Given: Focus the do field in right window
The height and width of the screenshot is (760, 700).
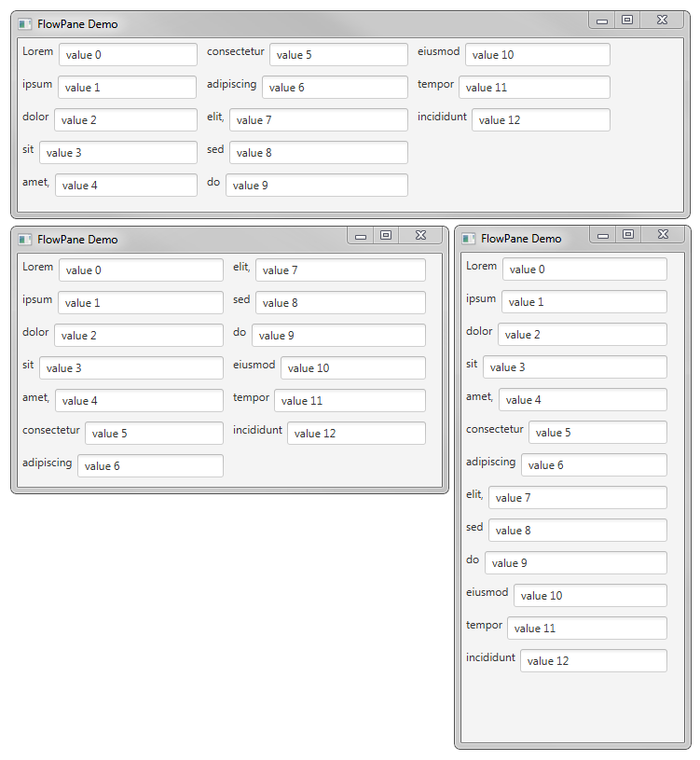Looking at the screenshot, I should 576,562.
